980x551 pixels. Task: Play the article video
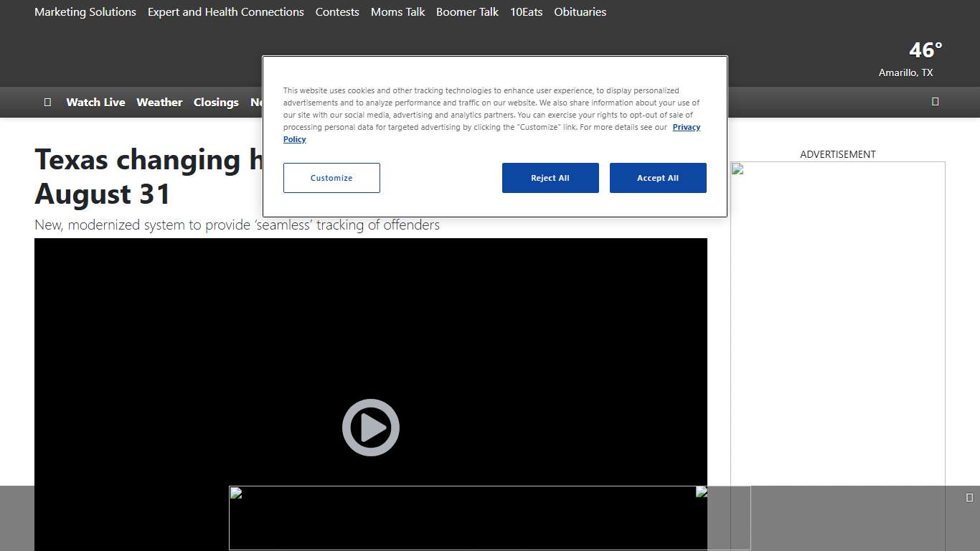370,428
